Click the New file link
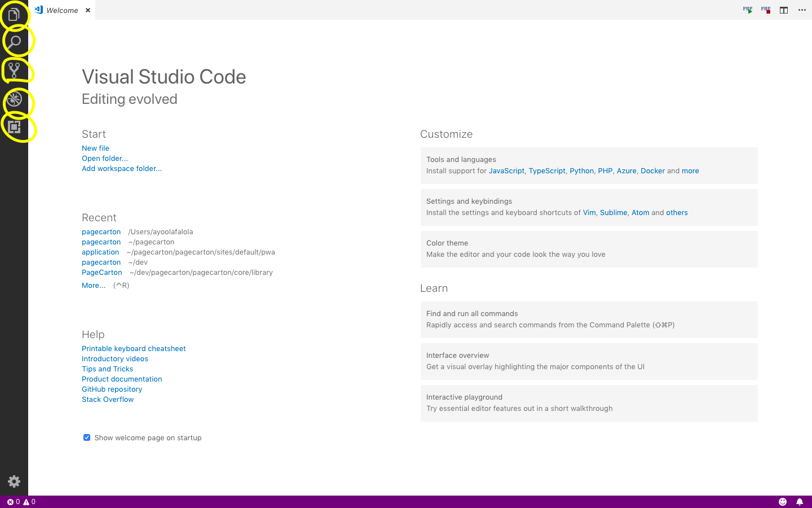This screenshot has height=508, width=812. coord(95,148)
